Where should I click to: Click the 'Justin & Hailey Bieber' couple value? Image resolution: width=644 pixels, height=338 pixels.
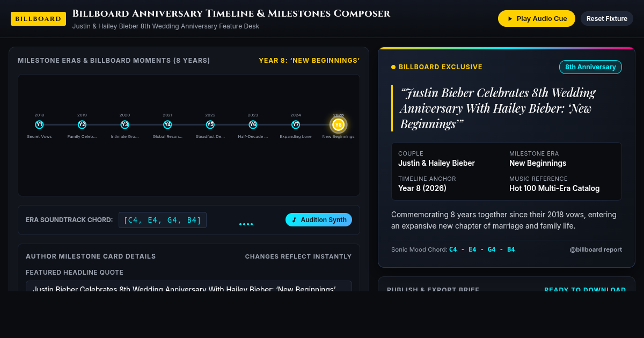coord(436,163)
